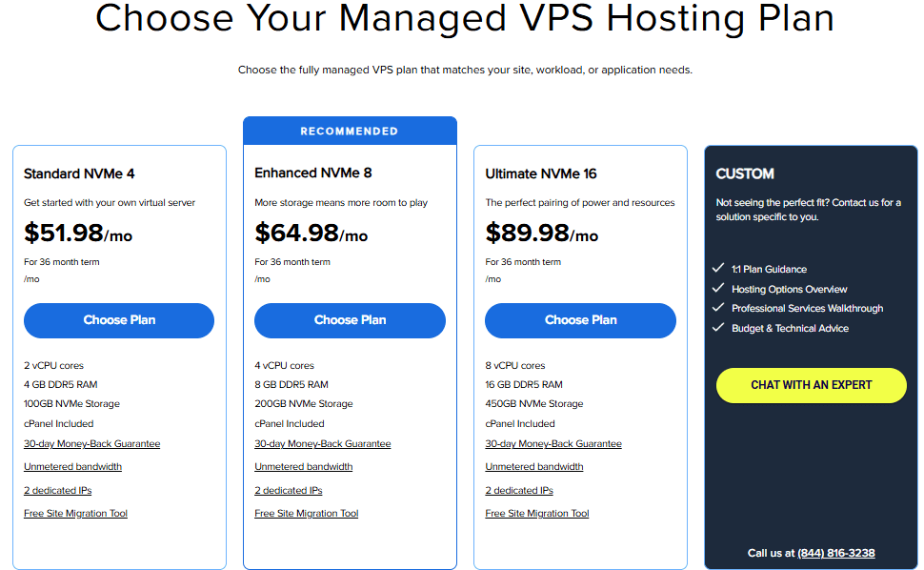This screenshot has width=924, height=570.
Task: Click checkmark icon beside 1:1 Plan Guidance
Action: click(718, 269)
